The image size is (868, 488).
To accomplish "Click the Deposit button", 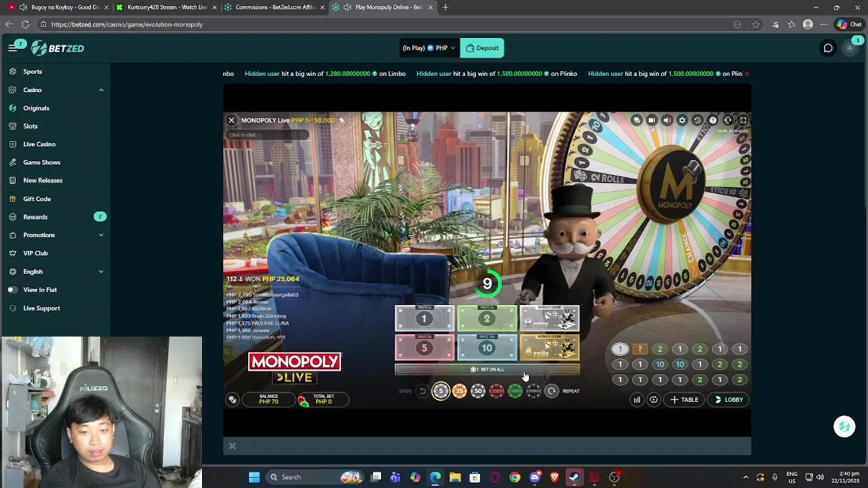I will point(482,48).
